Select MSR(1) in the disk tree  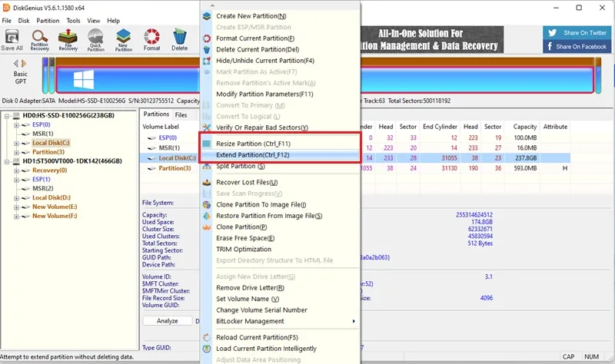tap(43, 134)
